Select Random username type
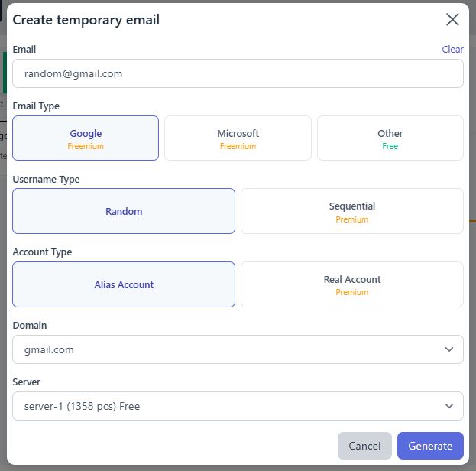Viewport: 476px width, 471px height. pyautogui.click(x=124, y=211)
